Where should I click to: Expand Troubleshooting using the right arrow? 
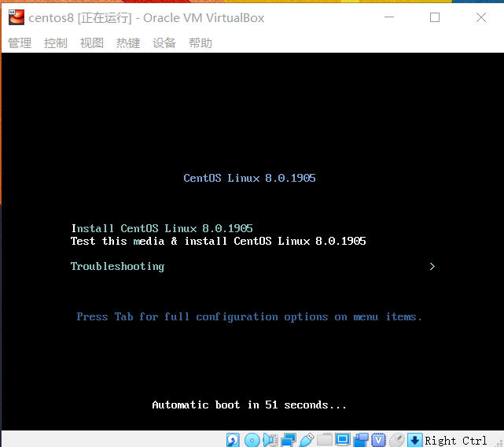click(x=432, y=266)
